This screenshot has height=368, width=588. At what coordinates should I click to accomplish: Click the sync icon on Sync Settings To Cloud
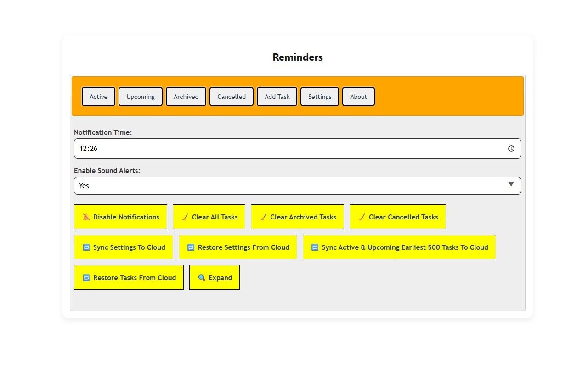point(86,247)
